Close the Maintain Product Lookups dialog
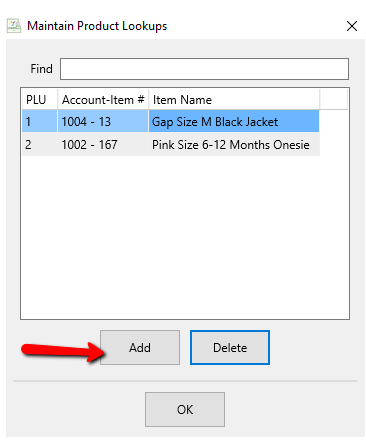 tap(352, 26)
